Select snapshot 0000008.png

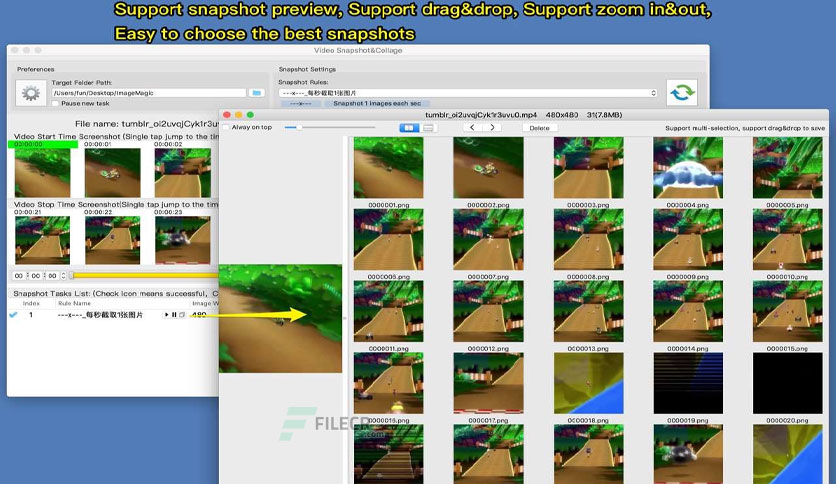pos(588,239)
